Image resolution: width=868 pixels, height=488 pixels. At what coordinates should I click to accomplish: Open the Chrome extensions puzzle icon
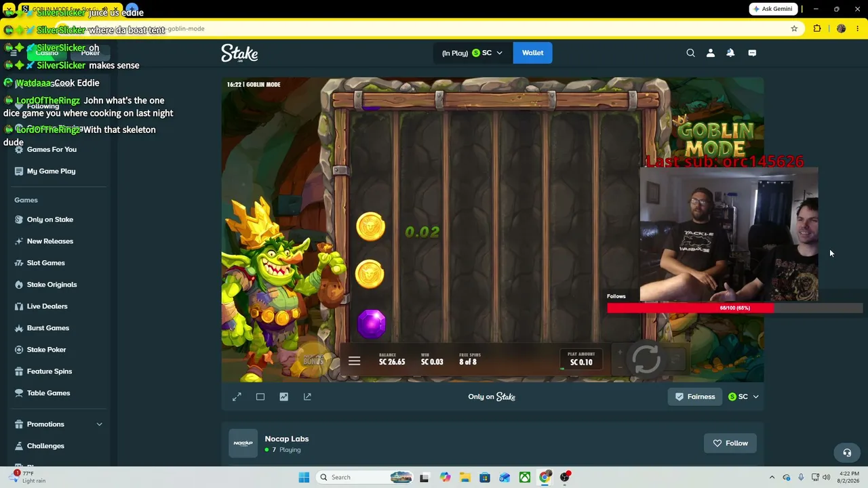pos(817,28)
